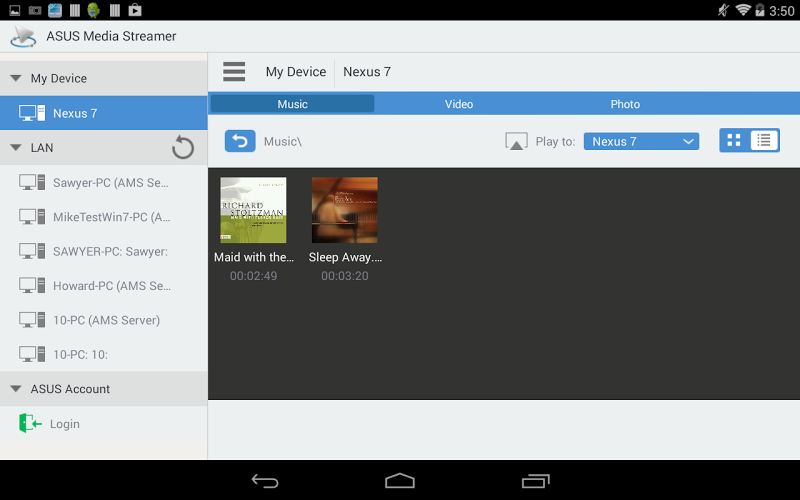Collapse the My Device section

16,78
